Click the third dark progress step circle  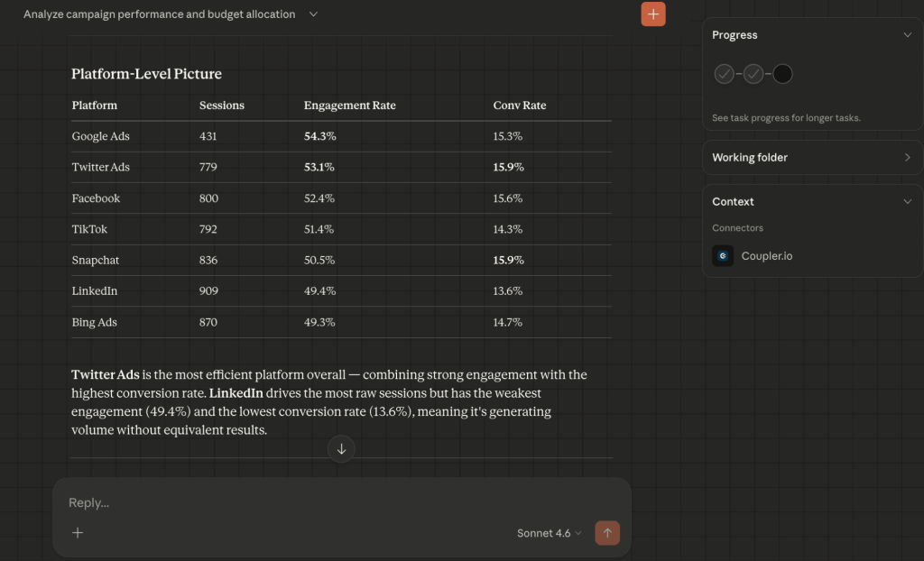[x=782, y=74]
